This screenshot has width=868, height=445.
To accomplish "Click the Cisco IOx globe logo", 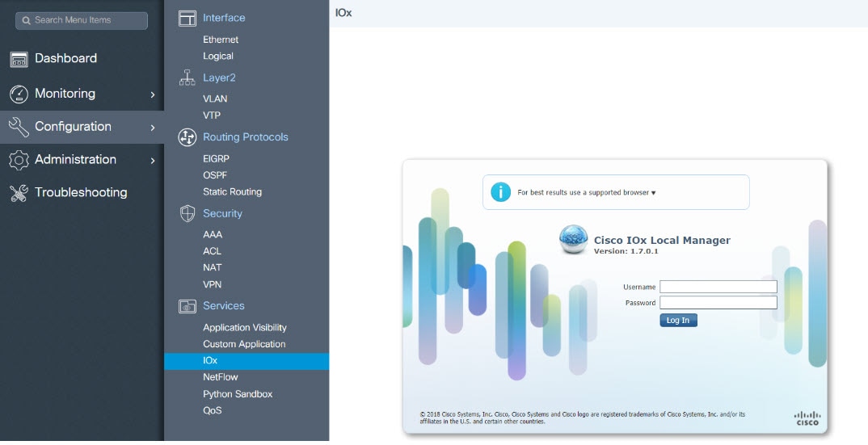I will click(573, 240).
